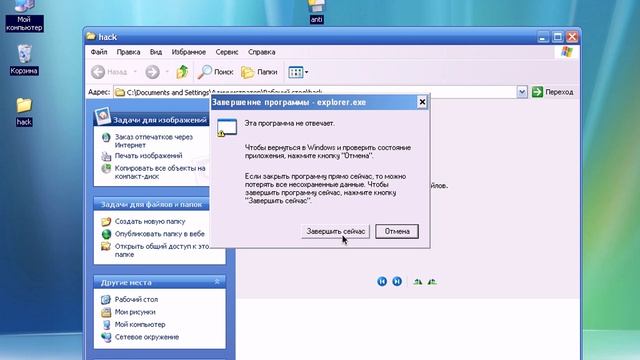Rotate image clockwise in filmstrip view
This screenshot has width=640, height=360.
[x=417, y=282]
